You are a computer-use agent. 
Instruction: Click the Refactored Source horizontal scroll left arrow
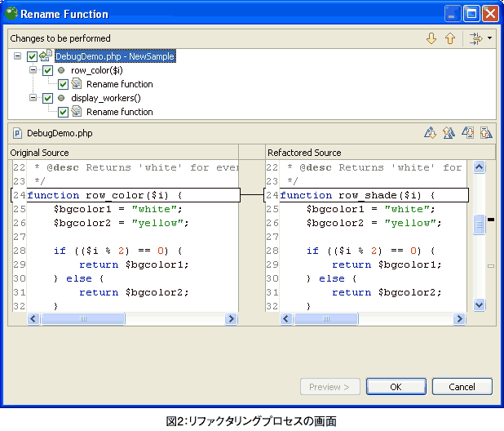(285, 318)
